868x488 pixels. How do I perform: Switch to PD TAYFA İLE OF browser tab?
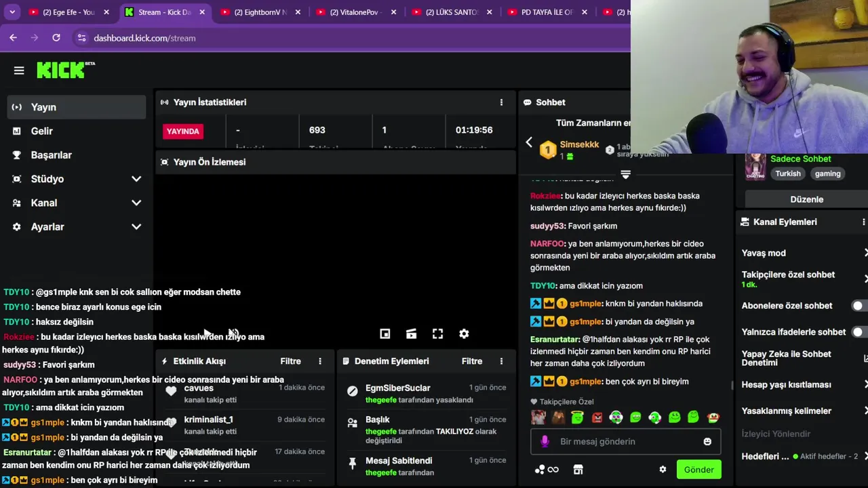(x=547, y=12)
